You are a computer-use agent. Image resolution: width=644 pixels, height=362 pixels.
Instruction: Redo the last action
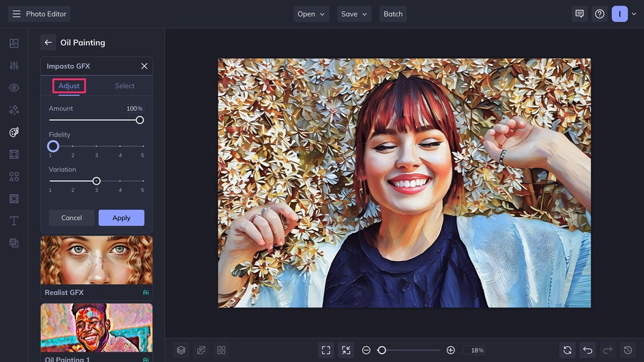tap(608, 350)
